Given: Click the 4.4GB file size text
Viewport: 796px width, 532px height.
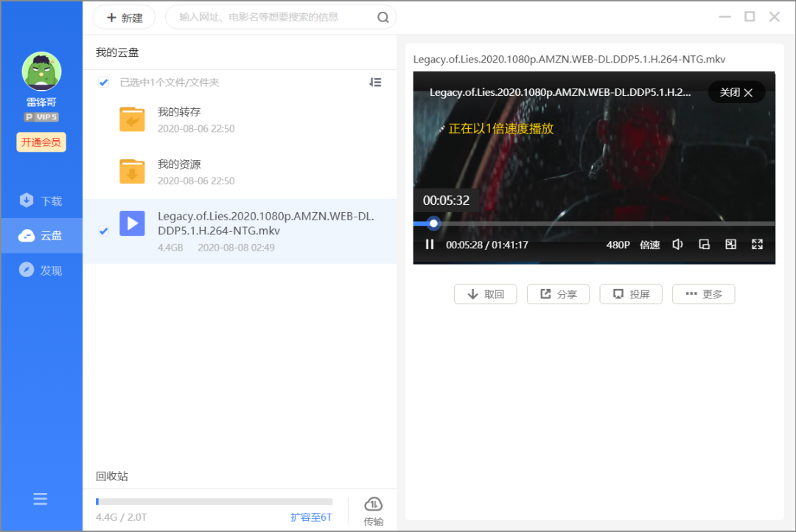Looking at the screenshot, I should [x=170, y=248].
